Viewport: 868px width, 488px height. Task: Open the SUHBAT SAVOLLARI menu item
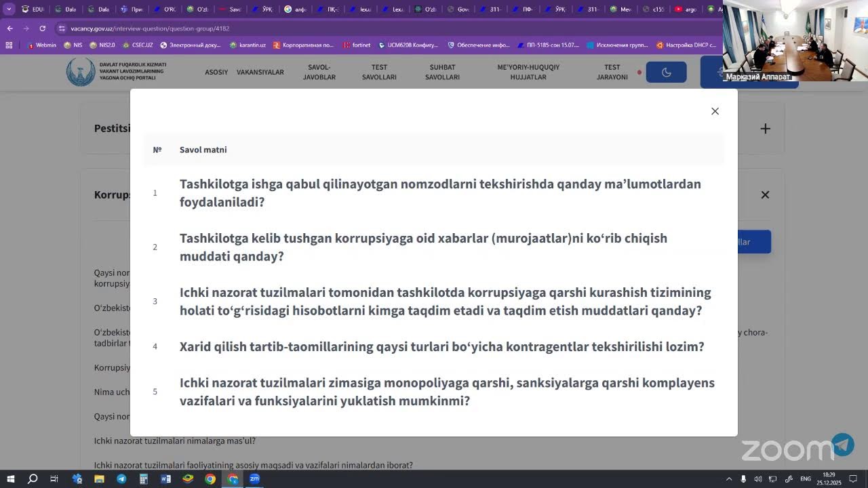pos(442,72)
